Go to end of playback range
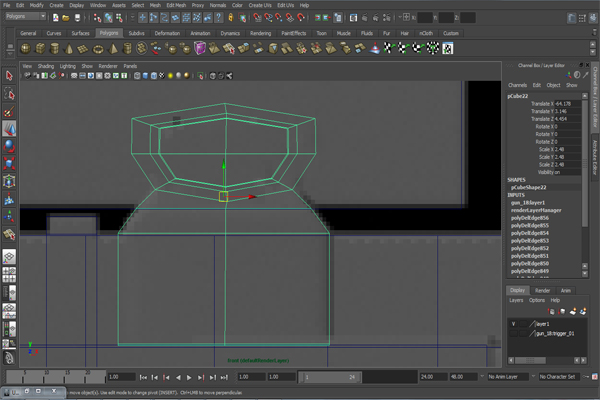 (x=224, y=377)
